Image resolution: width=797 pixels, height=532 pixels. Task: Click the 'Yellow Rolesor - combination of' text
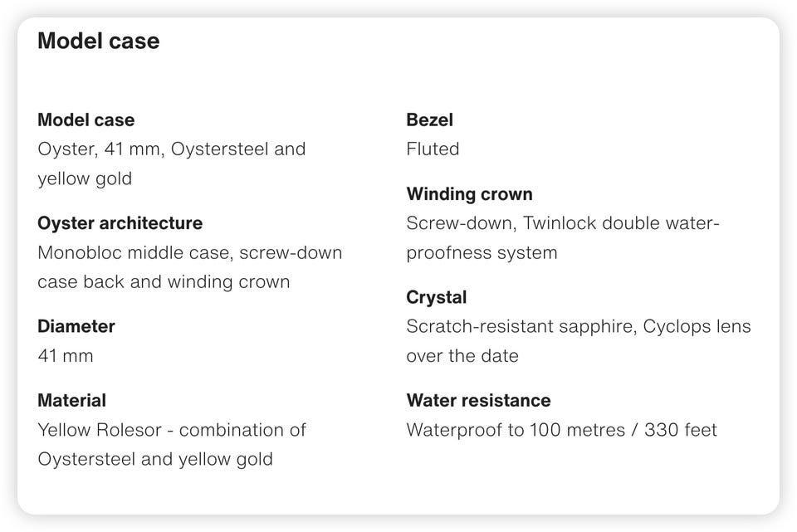click(x=172, y=430)
